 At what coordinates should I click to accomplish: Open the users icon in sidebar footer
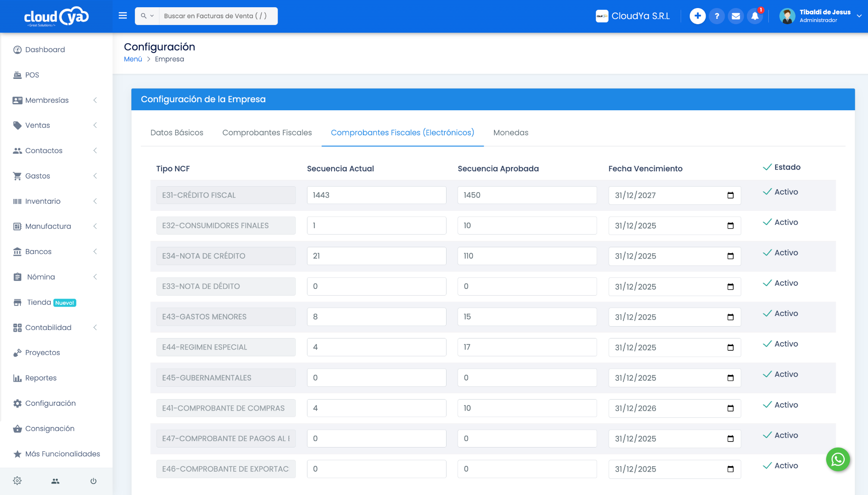[56, 481]
